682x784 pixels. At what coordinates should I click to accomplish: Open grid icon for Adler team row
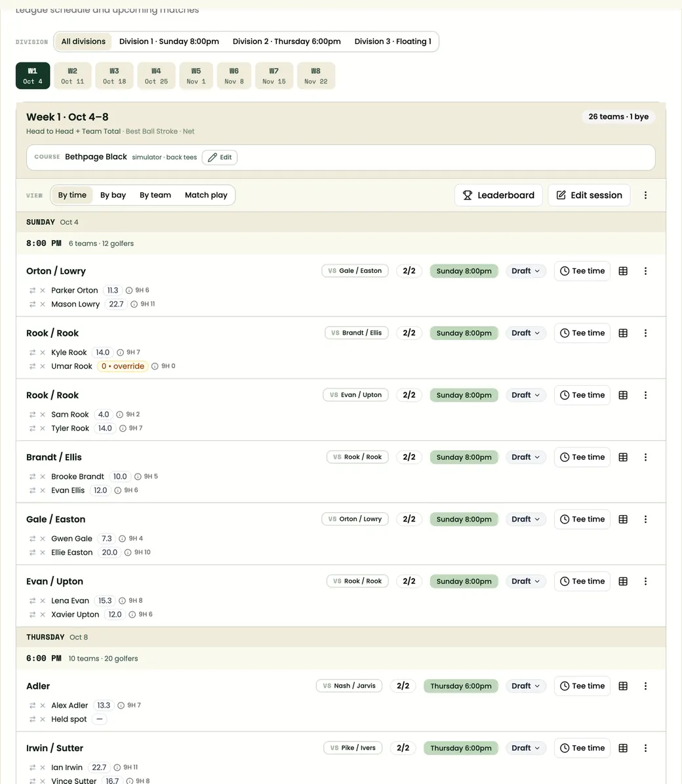click(x=623, y=686)
